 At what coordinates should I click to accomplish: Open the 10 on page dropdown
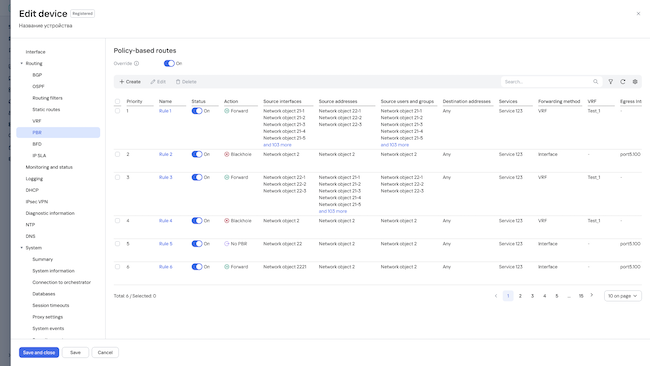pos(623,296)
